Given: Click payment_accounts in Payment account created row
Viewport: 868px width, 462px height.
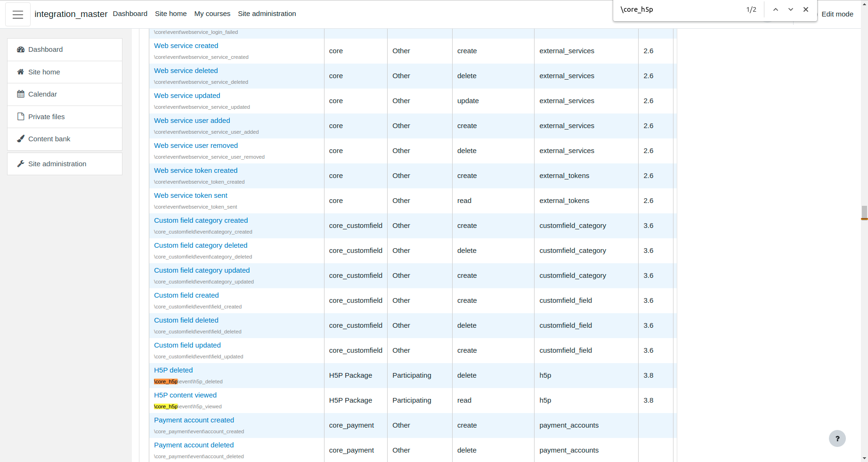Looking at the screenshot, I should [x=569, y=425].
